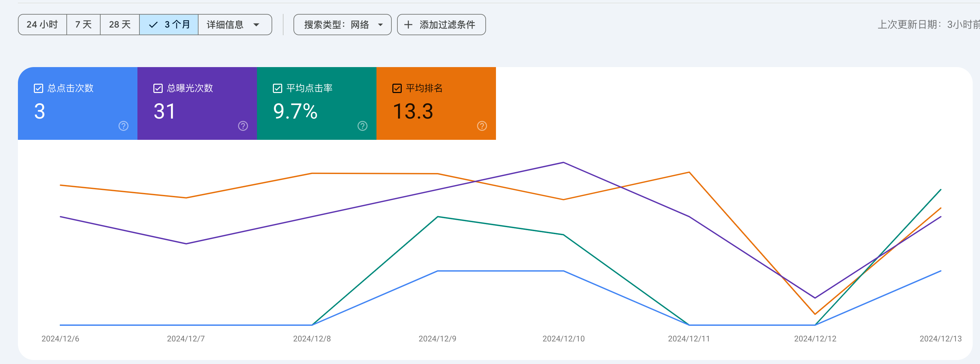Select the 7 天 range tab

click(x=83, y=25)
